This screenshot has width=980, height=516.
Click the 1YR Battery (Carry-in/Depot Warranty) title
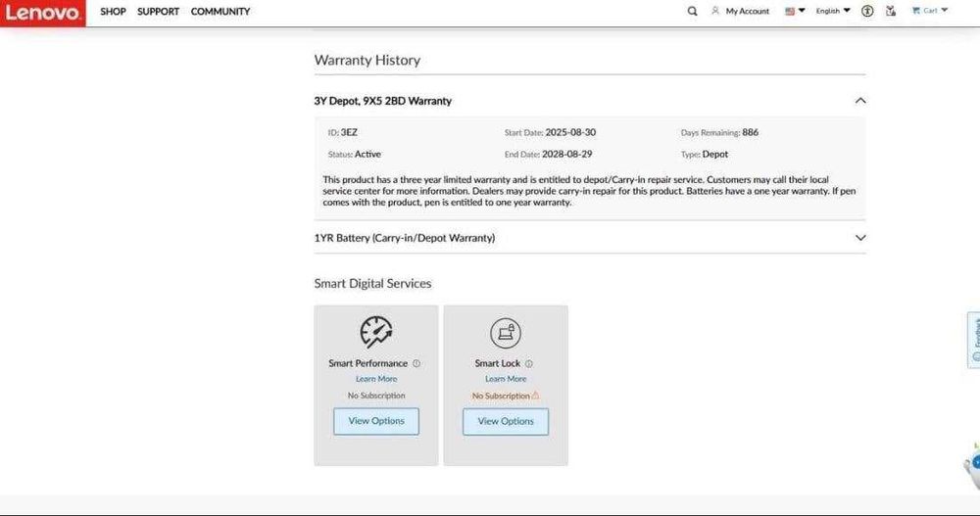pyautogui.click(x=405, y=238)
